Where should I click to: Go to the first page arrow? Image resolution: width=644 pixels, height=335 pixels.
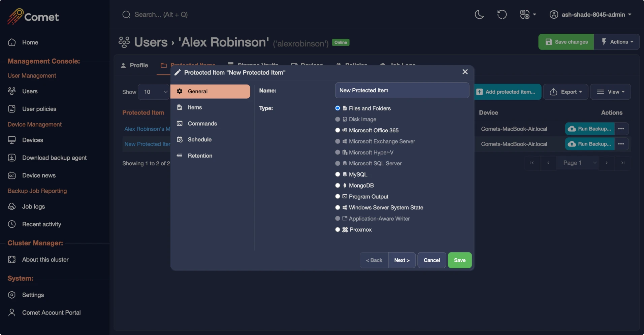pyautogui.click(x=532, y=163)
